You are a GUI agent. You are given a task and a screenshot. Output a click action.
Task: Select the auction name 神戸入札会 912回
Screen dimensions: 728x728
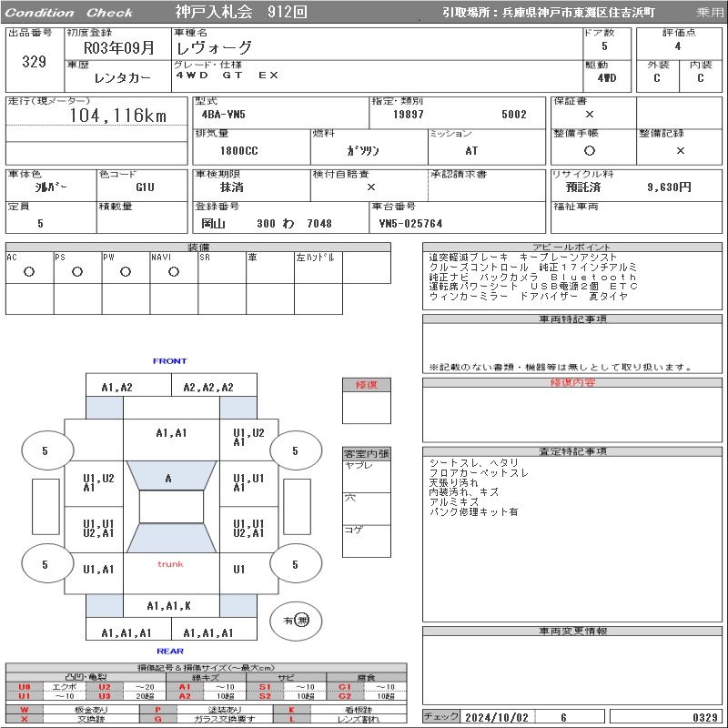point(241,12)
